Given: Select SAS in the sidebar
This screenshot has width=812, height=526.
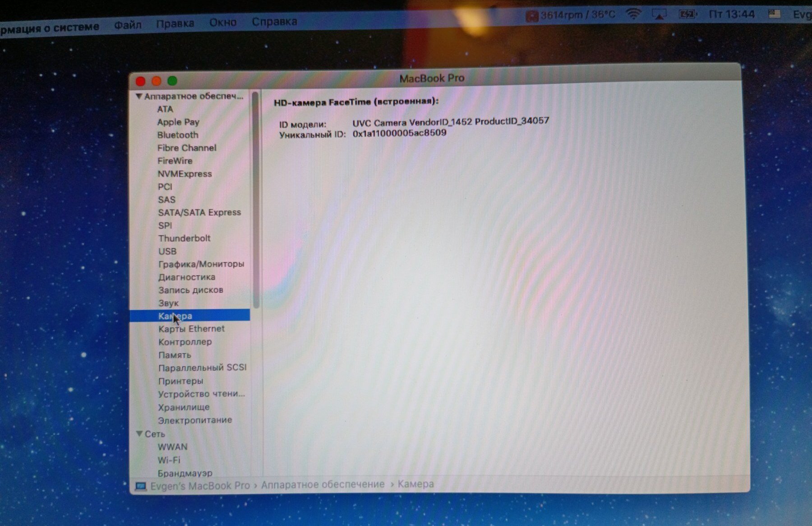Looking at the screenshot, I should 166,199.
